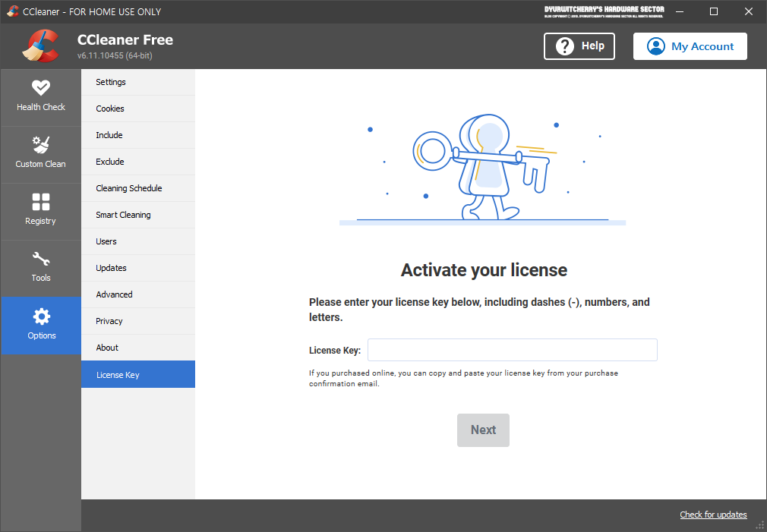
Task: Click the window resize grip corner
Action: click(x=760, y=526)
